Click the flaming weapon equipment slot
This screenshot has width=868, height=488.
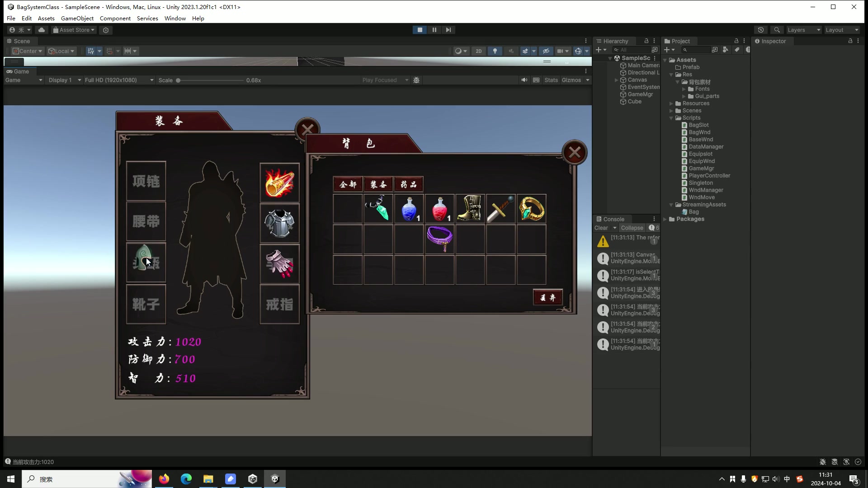click(279, 183)
